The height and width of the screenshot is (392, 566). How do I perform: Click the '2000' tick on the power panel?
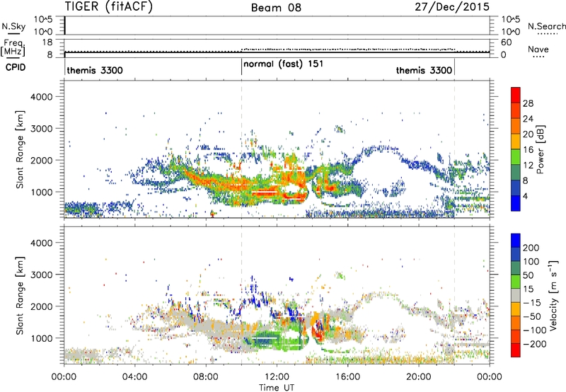click(x=41, y=160)
